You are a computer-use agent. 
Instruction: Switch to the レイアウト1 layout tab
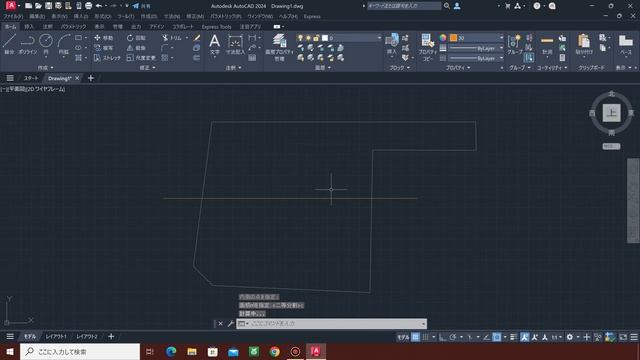click(x=56, y=337)
